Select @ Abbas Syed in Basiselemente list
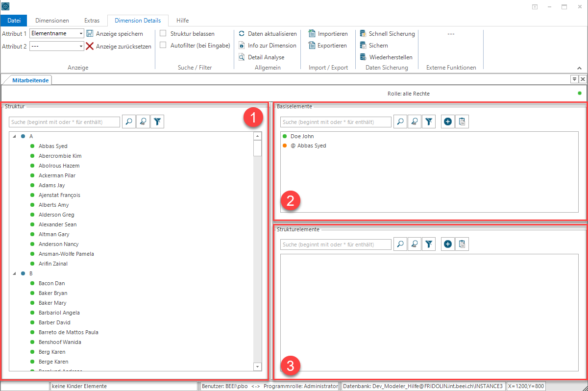 click(308, 146)
